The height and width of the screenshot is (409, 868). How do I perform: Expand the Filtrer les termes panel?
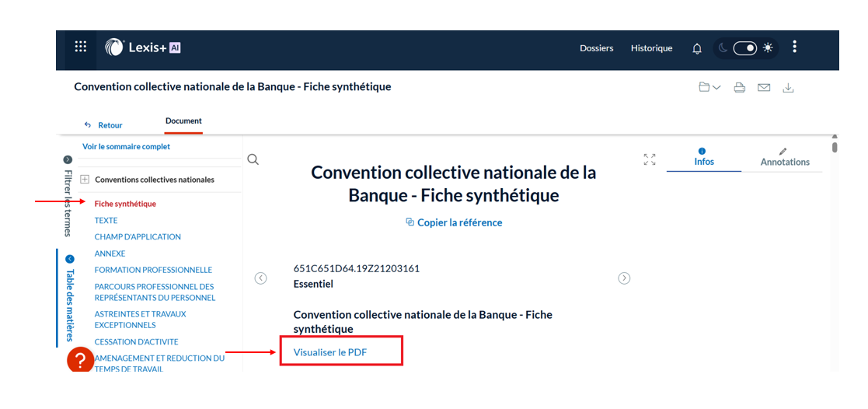[68, 159]
